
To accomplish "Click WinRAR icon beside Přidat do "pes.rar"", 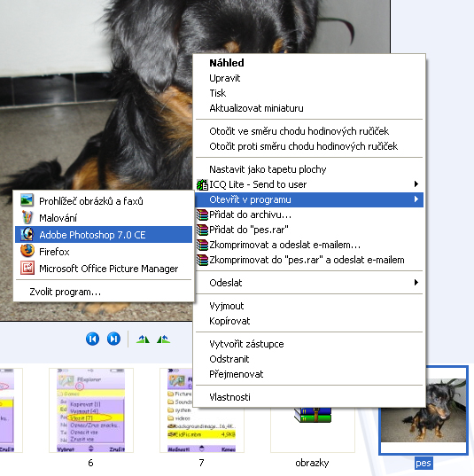I will [x=202, y=230].
